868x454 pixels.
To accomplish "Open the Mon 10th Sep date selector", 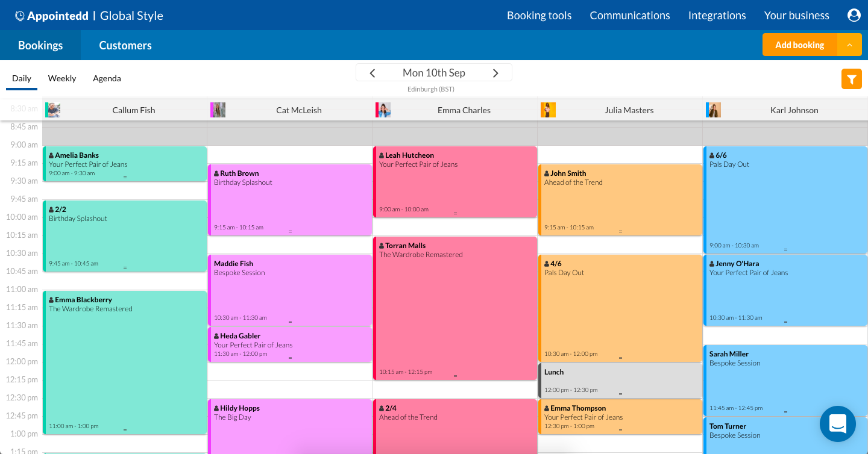I will pos(434,72).
